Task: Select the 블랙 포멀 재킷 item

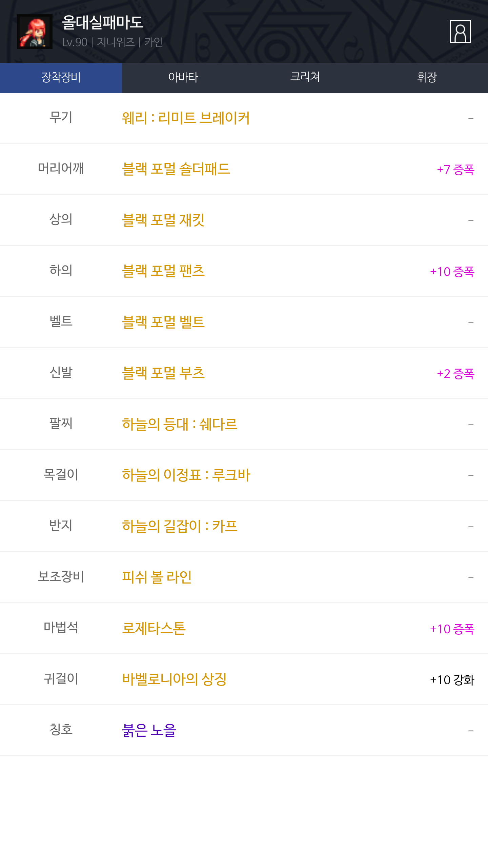Action: [163, 220]
